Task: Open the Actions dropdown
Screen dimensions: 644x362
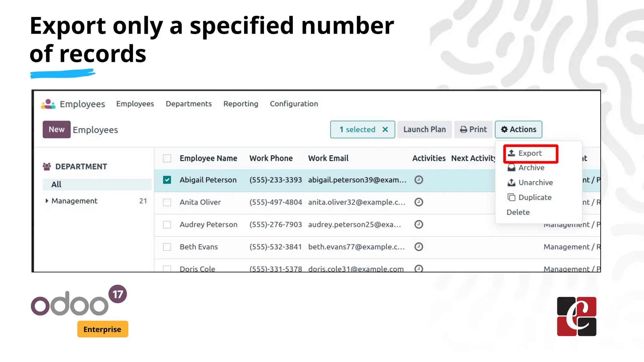Action: tap(519, 129)
